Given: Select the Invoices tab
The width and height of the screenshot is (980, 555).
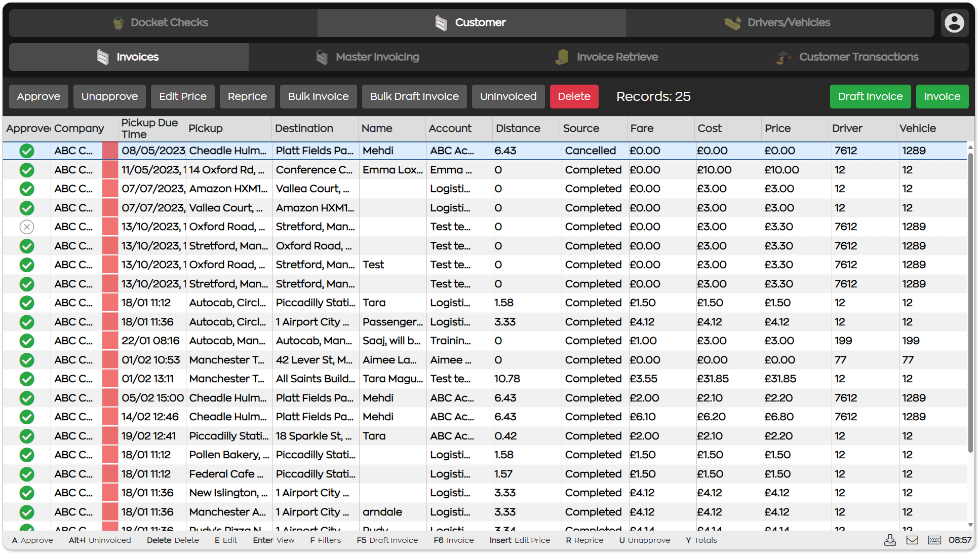Looking at the screenshot, I should pos(129,57).
